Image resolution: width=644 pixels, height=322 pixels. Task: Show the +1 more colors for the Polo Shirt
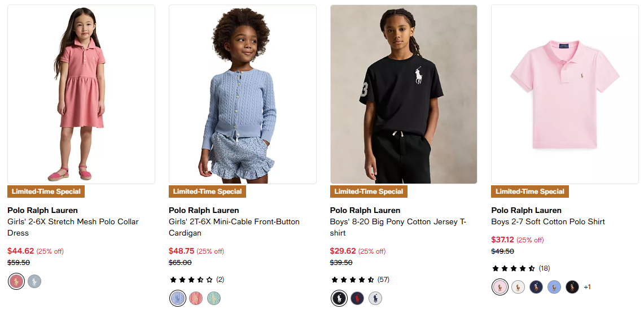[587, 287]
